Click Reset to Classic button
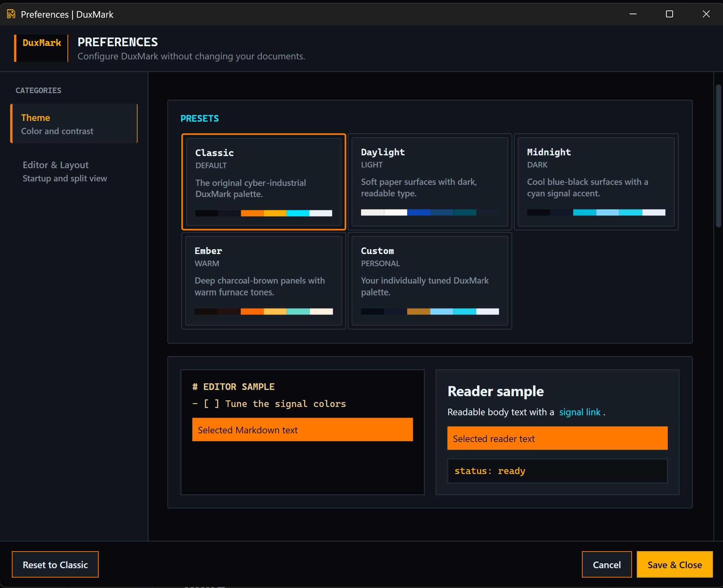This screenshot has width=723, height=588. (55, 565)
